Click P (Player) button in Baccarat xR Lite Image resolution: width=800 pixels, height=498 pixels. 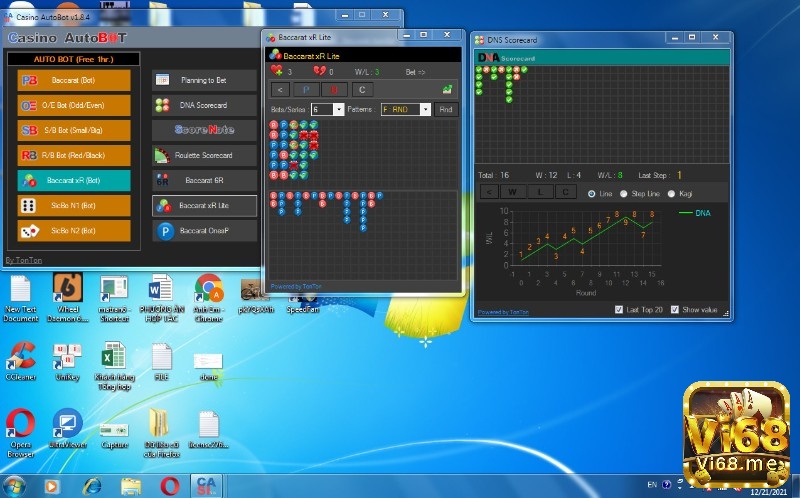coord(306,90)
